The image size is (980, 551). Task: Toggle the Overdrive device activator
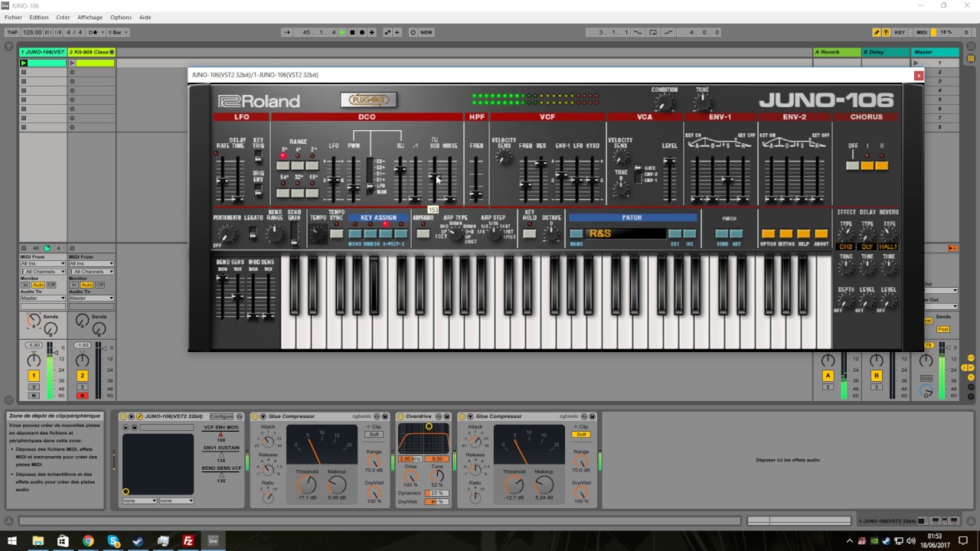click(x=401, y=416)
